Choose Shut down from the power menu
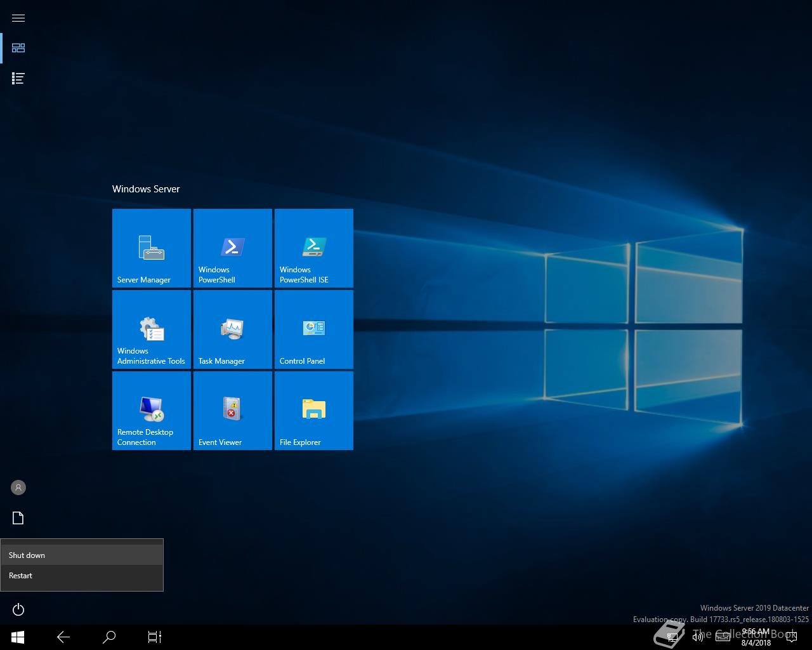812x650 pixels. [82, 555]
